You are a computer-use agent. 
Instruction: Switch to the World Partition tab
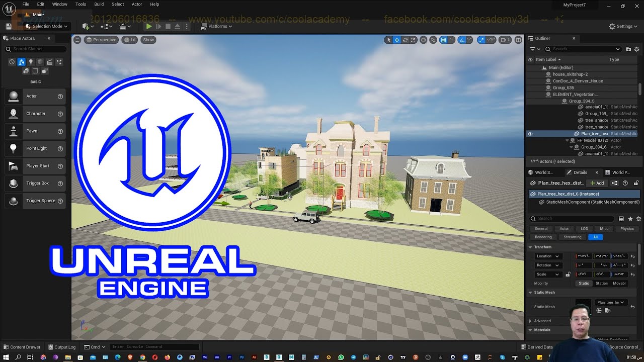(x=620, y=172)
